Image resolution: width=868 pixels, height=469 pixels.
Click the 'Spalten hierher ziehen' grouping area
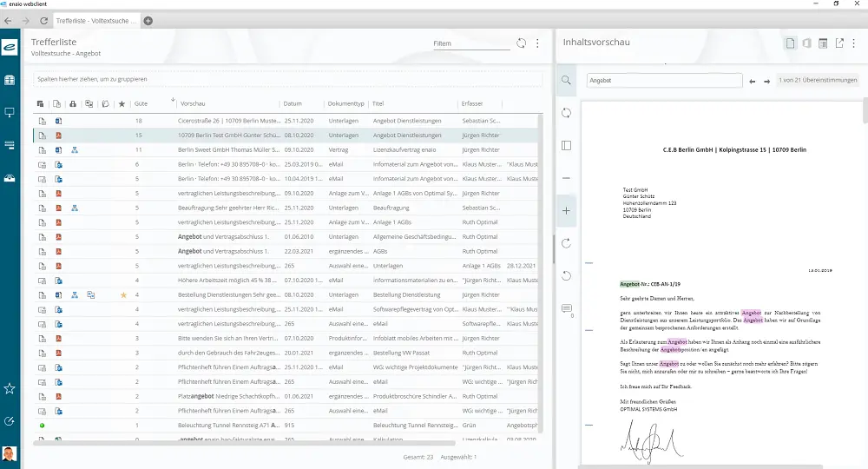288,79
